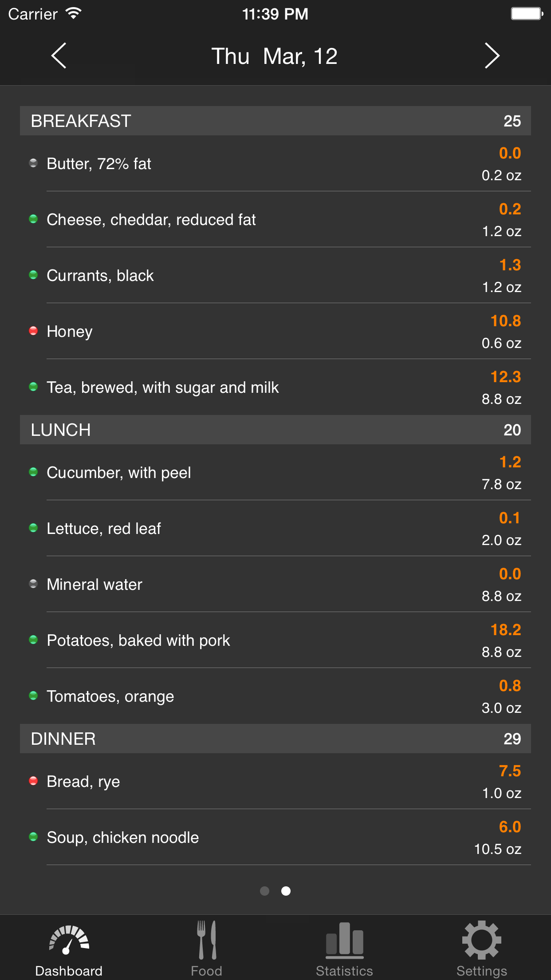This screenshot has width=551, height=980.
Task: Open the Statistics bar chart icon
Action: (x=344, y=939)
